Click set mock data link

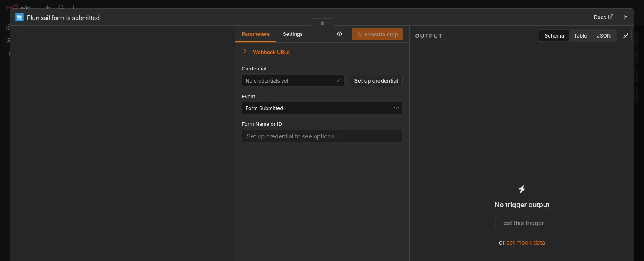pos(525,243)
